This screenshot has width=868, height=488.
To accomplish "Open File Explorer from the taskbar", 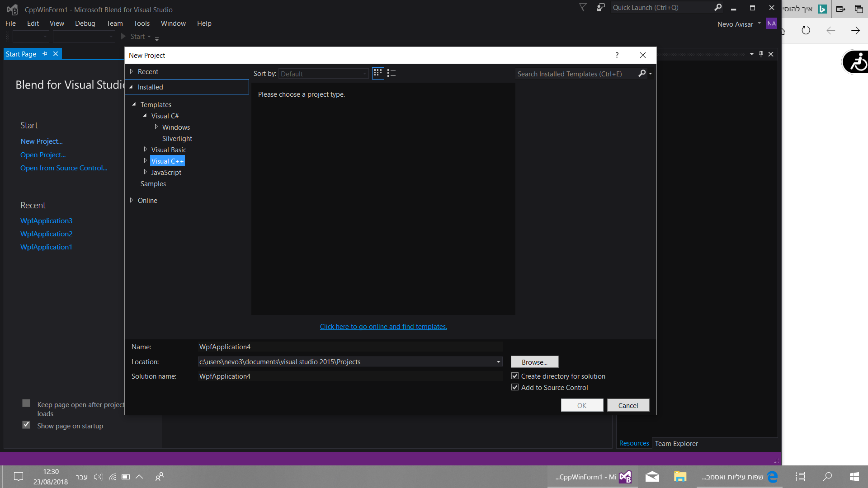I will click(x=680, y=476).
